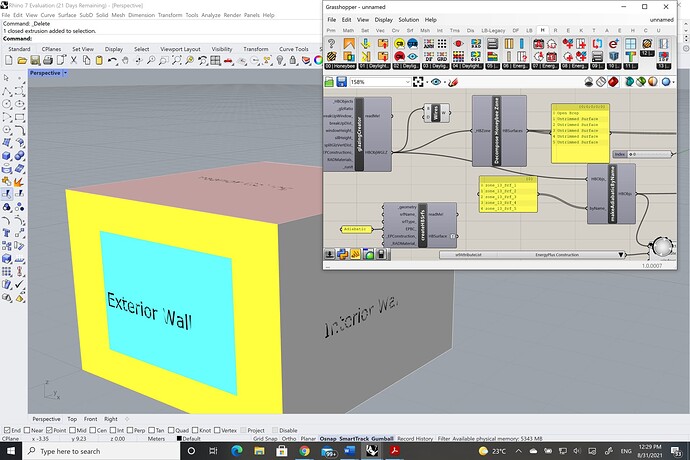Toggle Grid Snap in Rhino status bar
Image resolution: width=690 pixels, height=460 pixels.
click(265, 439)
